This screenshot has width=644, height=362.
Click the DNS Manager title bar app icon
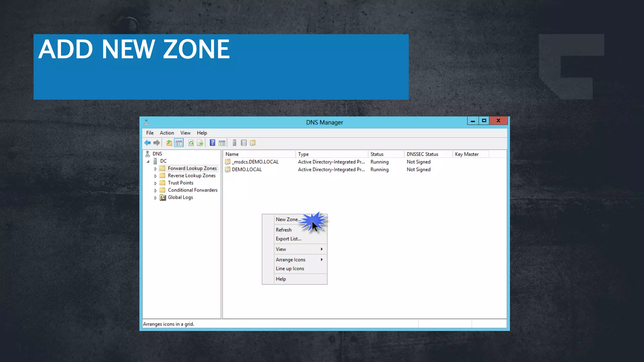pos(147,122)
